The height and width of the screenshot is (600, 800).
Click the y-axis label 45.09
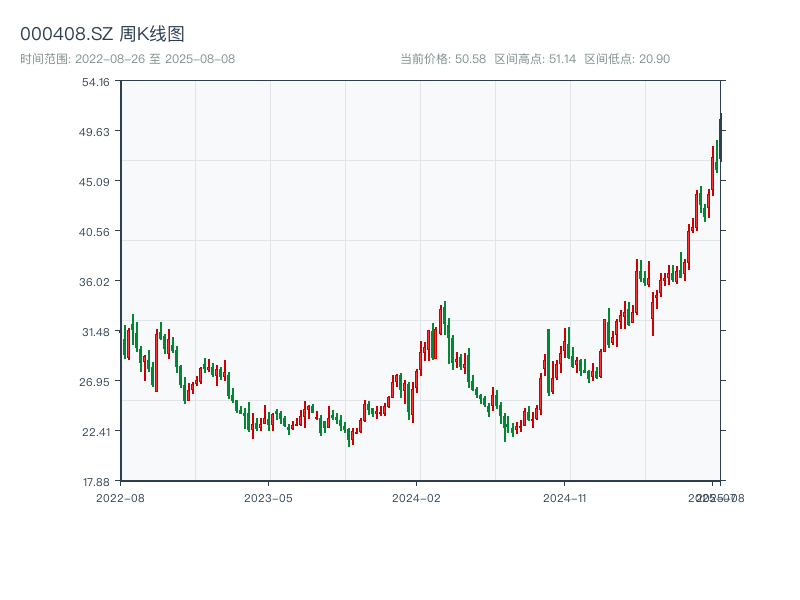coord(94,182)
